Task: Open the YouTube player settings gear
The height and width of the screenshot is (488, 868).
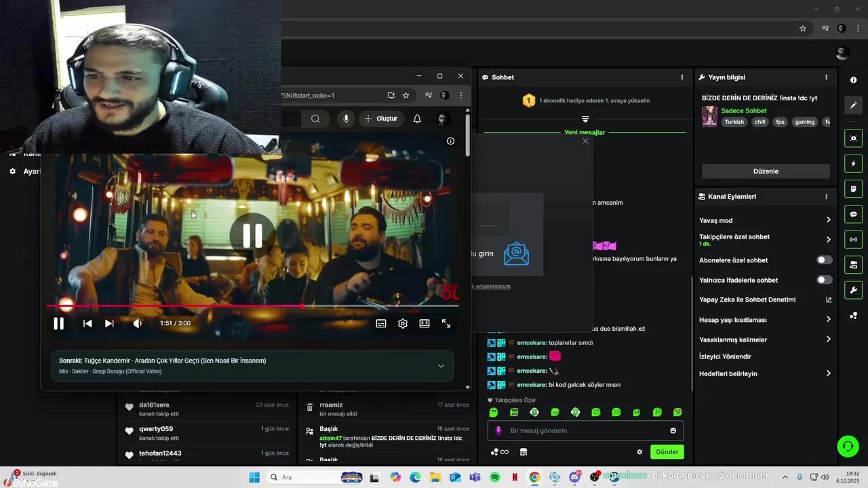Action: pyautogui.click(x=403, y=323)
